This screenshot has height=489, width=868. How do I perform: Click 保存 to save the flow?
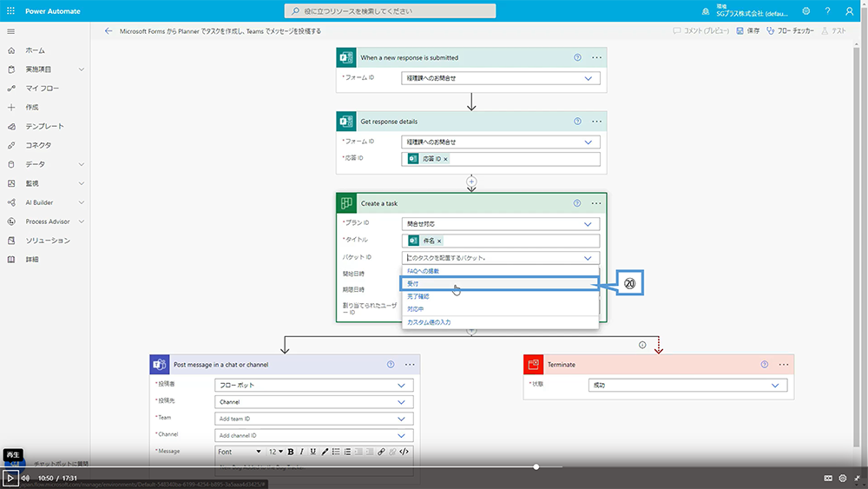(x=748, y=31)
